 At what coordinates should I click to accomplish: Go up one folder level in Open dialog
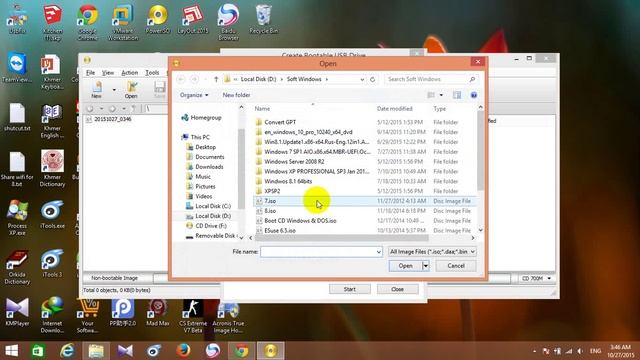tap(216, 79)
